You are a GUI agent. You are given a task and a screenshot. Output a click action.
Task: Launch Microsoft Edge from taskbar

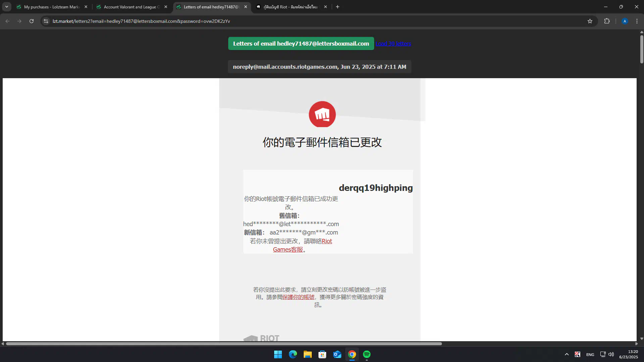click(x=293, y=354)
